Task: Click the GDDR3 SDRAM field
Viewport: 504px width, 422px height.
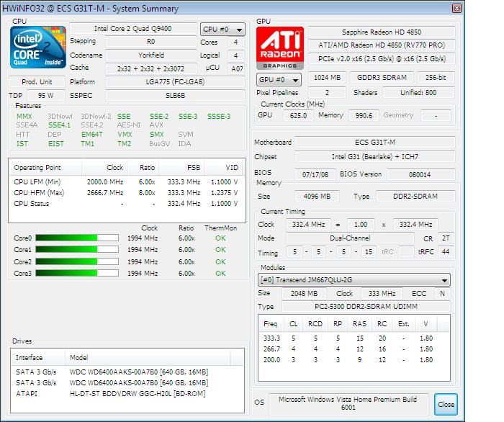Action: point(382,78)
